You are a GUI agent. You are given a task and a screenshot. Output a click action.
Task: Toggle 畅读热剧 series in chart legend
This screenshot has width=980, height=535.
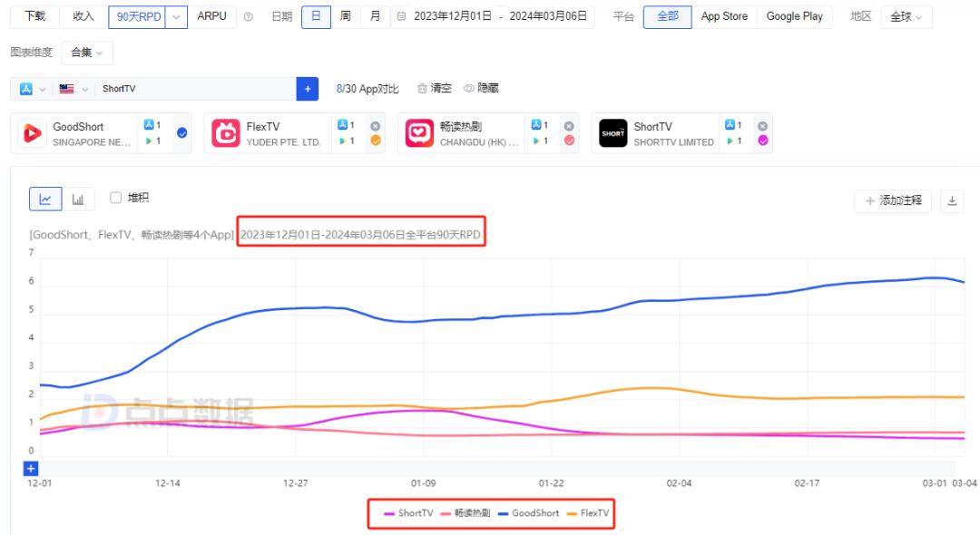(465, 513)
